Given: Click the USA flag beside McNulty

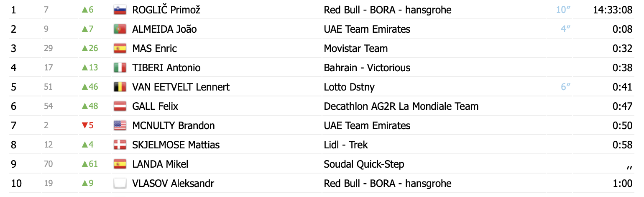Looking at the screenshot, I should (120, 125).
